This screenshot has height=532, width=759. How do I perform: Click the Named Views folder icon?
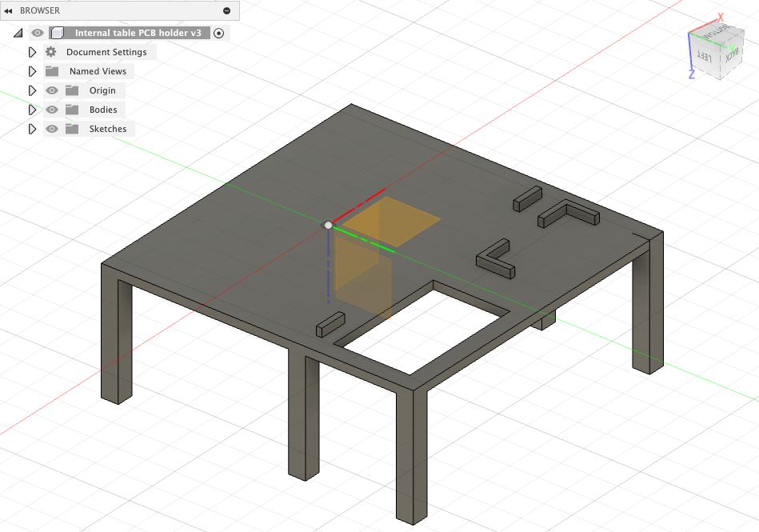coord(52,71)
